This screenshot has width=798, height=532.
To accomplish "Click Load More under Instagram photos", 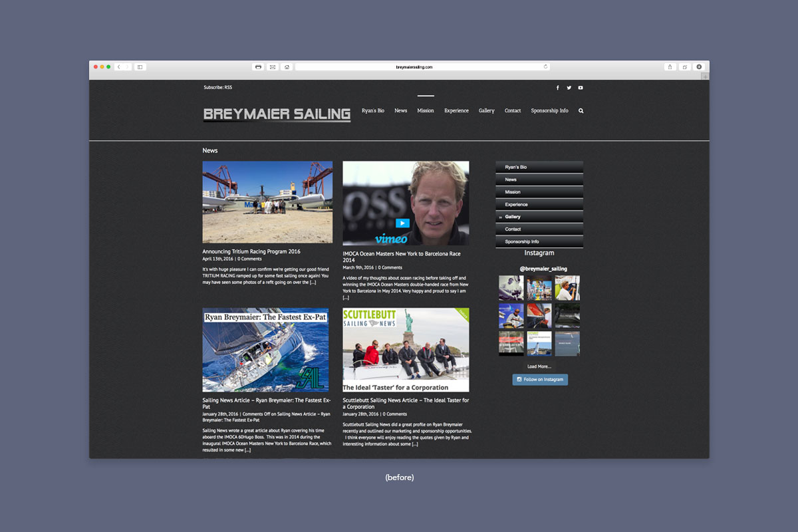I will (x=539, y=366).
